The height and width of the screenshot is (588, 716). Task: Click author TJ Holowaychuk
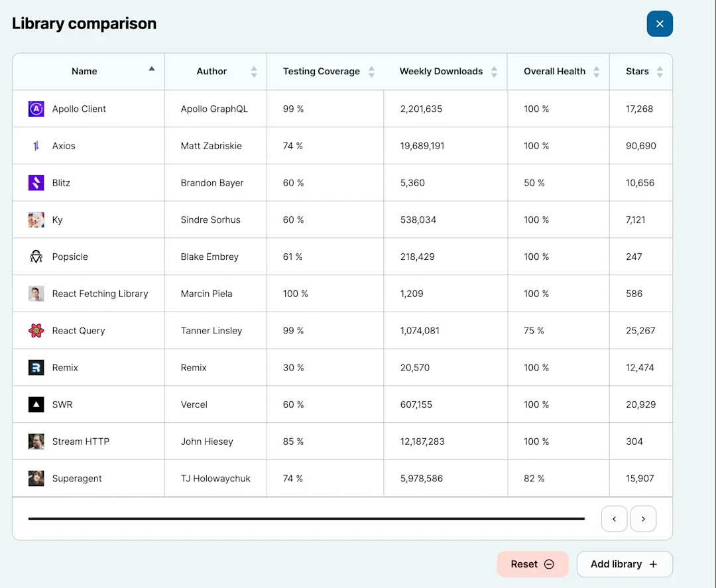(x=215, y=479)
